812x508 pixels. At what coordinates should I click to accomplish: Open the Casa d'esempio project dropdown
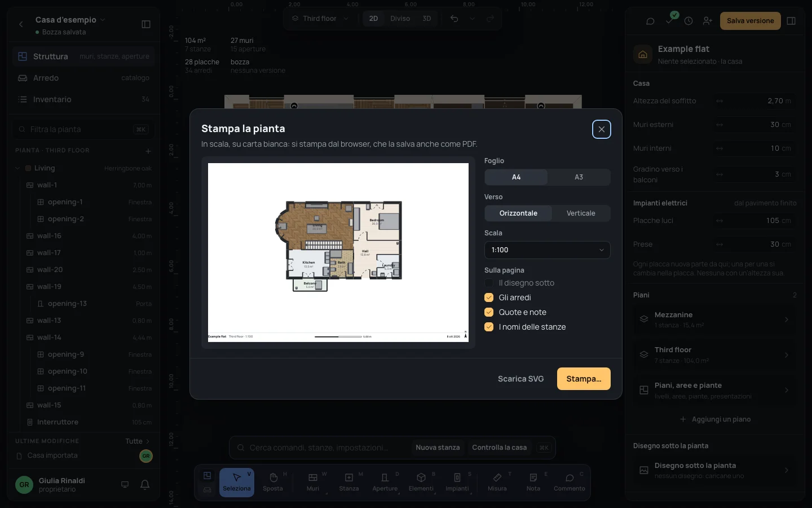point(70,20)
